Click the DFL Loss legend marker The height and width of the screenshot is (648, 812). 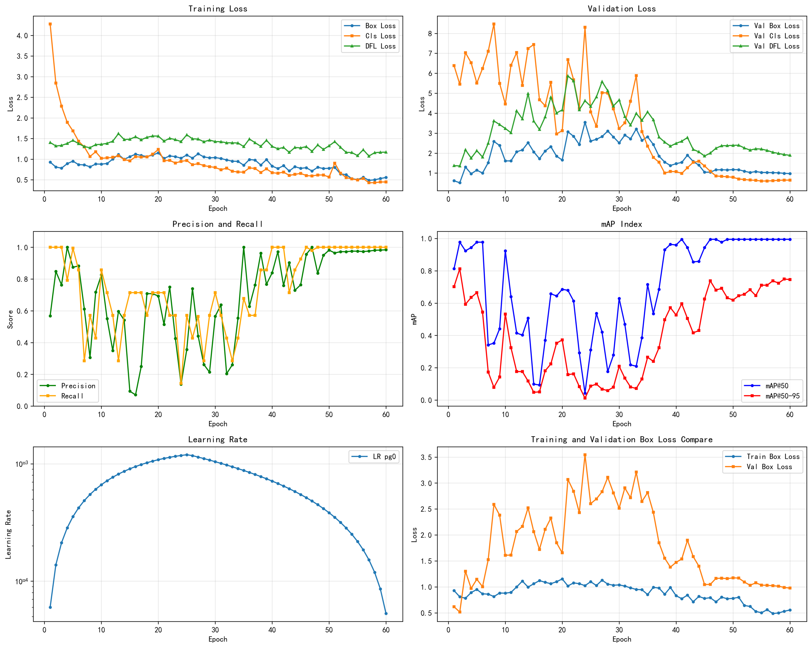pos(352,46)
